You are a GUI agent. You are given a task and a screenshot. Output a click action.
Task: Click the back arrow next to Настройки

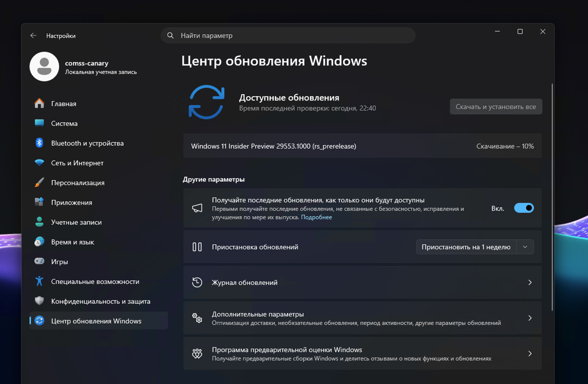pyautogui.click(x=33, y=36)
